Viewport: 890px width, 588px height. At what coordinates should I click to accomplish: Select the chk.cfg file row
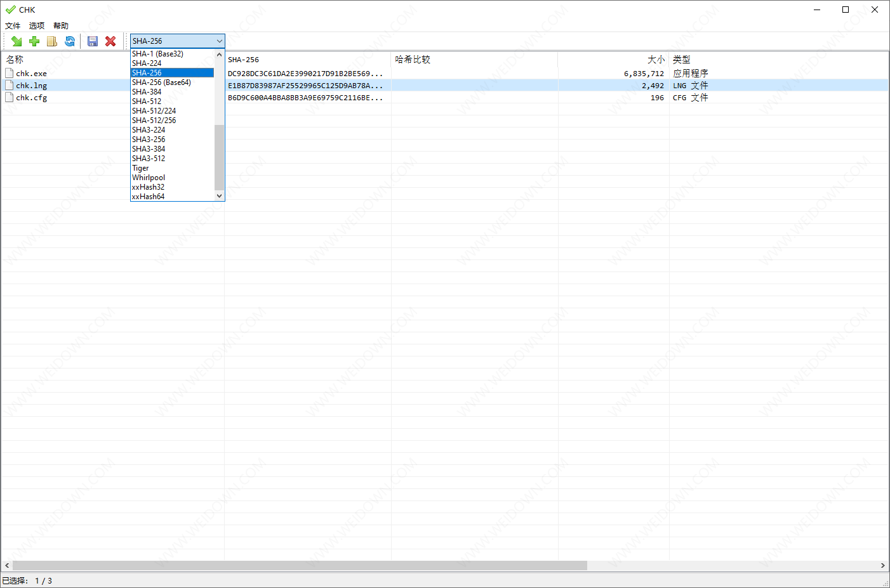pyautogui.click(x=444, y=98)
